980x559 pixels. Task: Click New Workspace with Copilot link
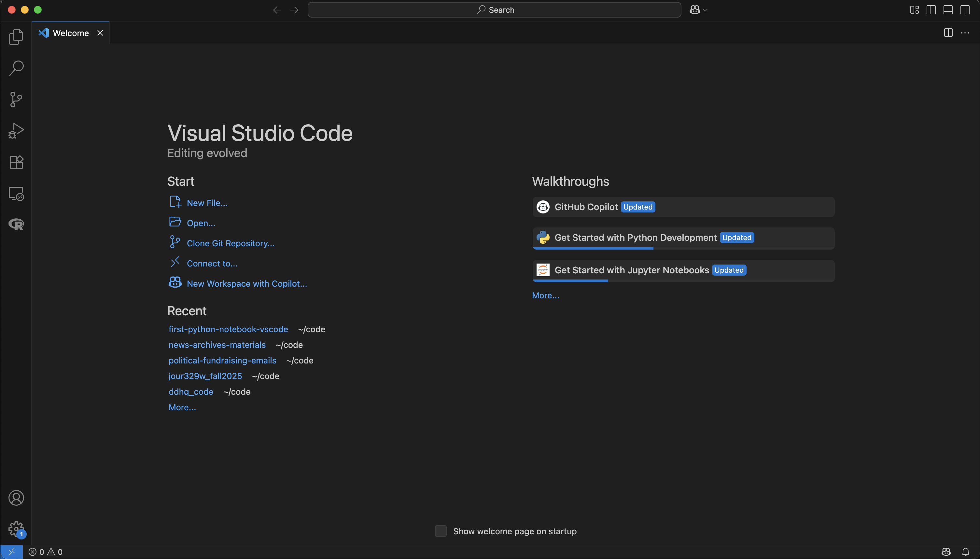[x=247, y=284]
